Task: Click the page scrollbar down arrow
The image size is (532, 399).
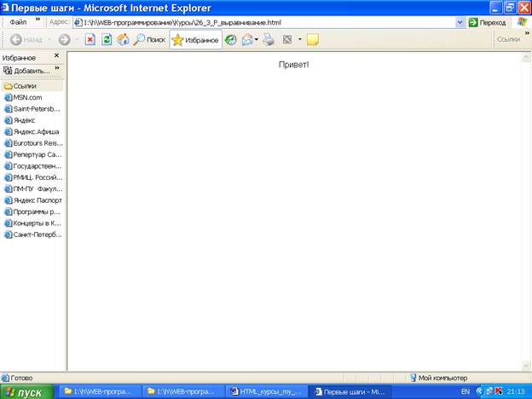Action: (526, 366)
